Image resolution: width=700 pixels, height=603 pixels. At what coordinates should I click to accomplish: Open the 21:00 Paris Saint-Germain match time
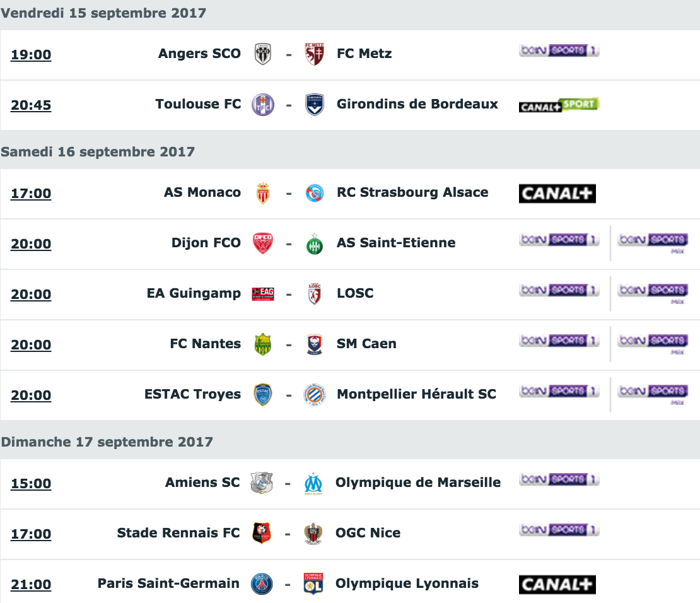coord(31,584)
